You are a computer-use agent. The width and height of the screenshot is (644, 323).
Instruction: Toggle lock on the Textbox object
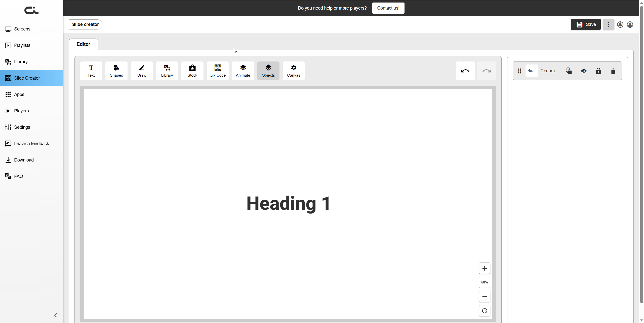tap(598, 71)
